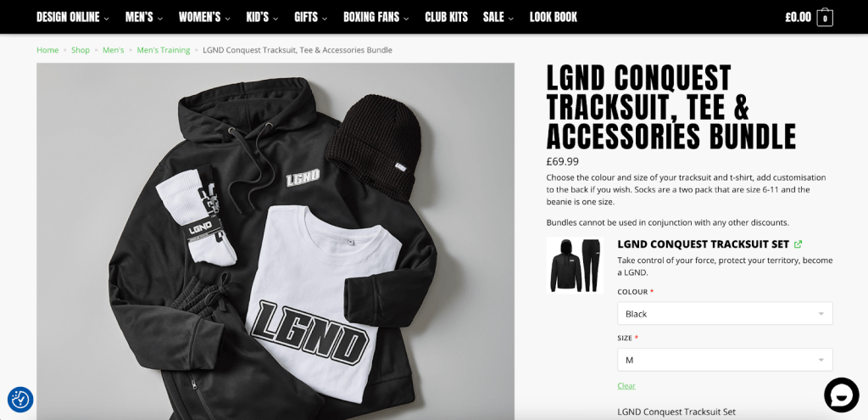Open the LGND Conquest Tracksuit Set title link
Screen dimensions: 868x420
coord(703,244)
